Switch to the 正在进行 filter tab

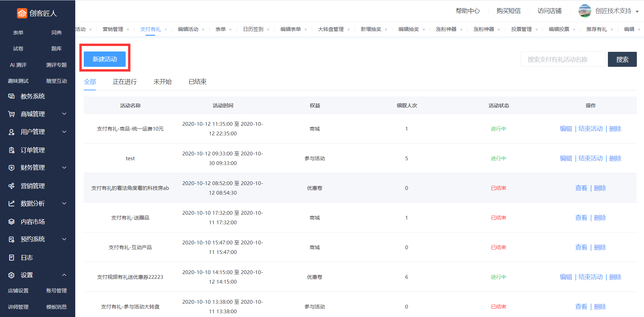pos(125,82)
